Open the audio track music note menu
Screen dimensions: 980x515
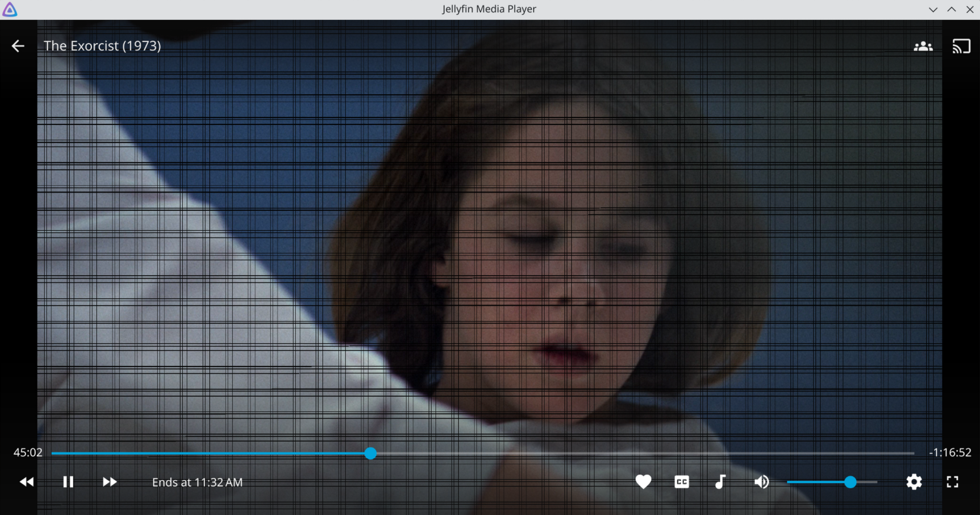pos(720,482)
